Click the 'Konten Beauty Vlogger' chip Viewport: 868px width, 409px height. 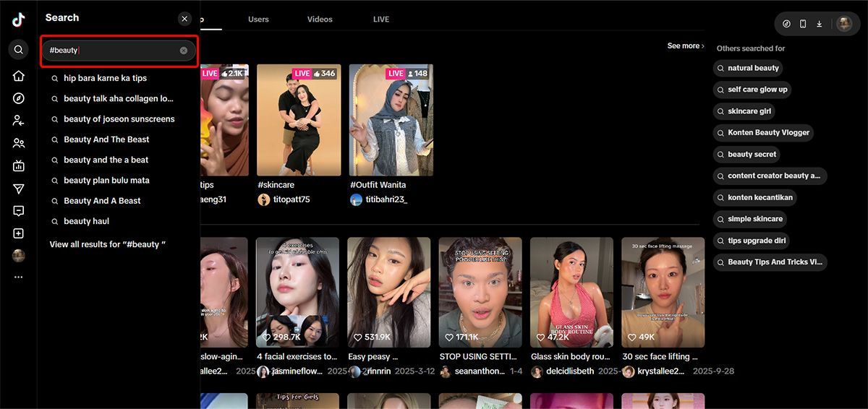point(763,132)
